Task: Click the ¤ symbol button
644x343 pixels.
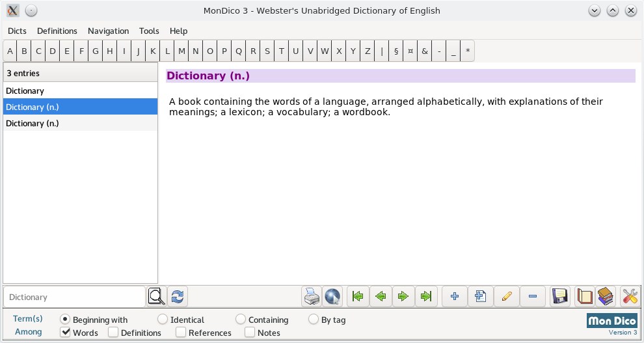Action: point(410,51)
